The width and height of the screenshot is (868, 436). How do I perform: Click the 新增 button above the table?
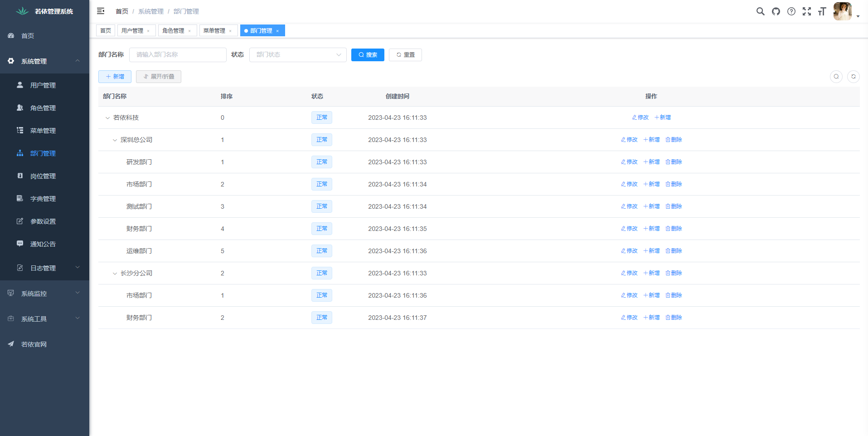[115, 77]
